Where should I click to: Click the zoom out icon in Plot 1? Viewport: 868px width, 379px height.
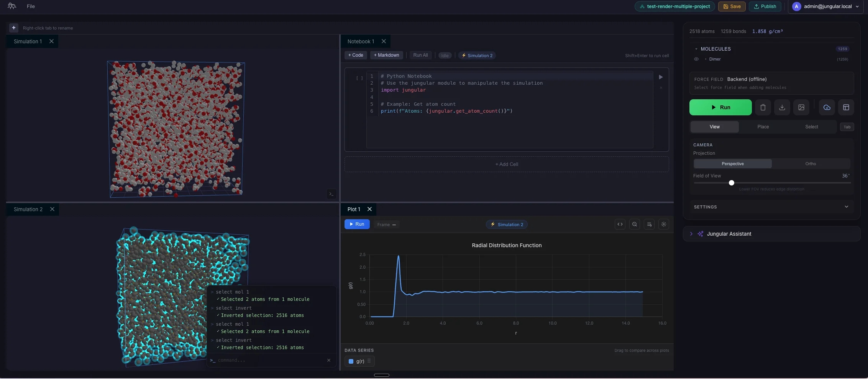pos(634,225)
